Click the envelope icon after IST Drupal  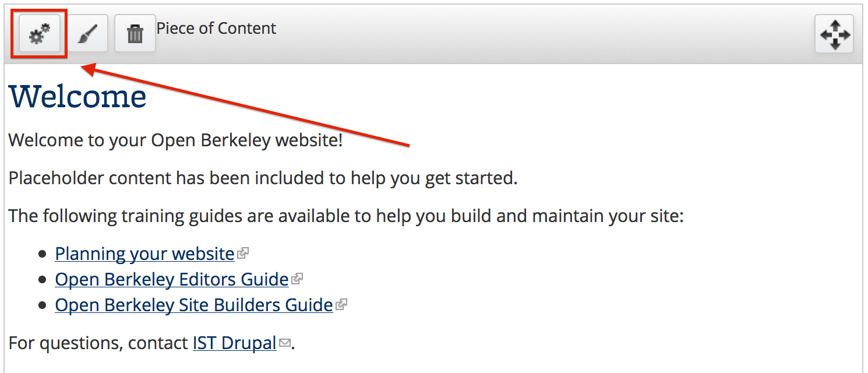pyautogui.click(x=284, y=343)
